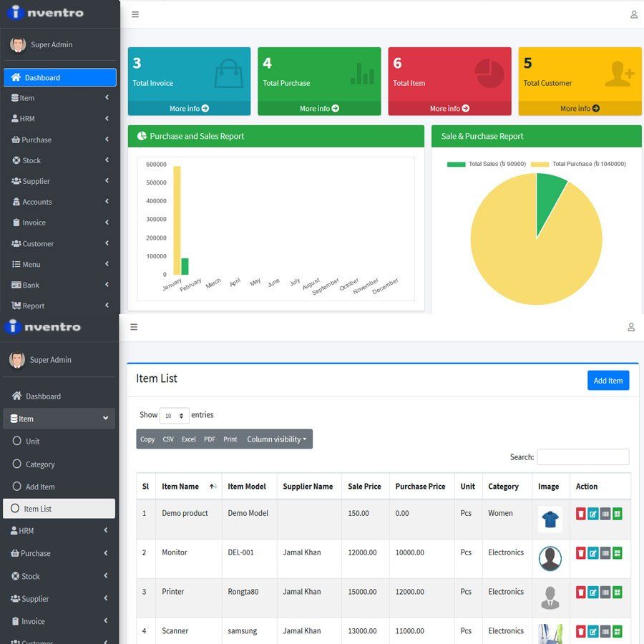The width and height of the screenshot is (644, 644).
Task: Delete the Demo product row with the red trash icon
Action: coord(580,514)
